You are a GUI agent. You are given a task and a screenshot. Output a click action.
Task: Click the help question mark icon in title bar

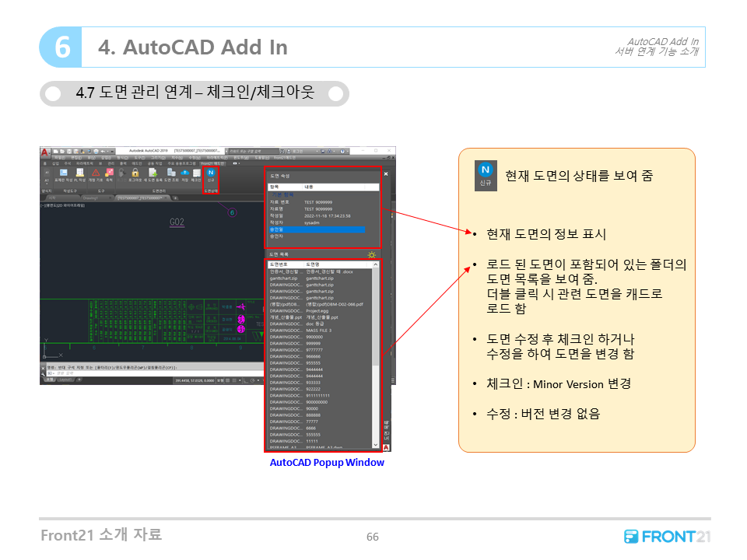point(342,152)
